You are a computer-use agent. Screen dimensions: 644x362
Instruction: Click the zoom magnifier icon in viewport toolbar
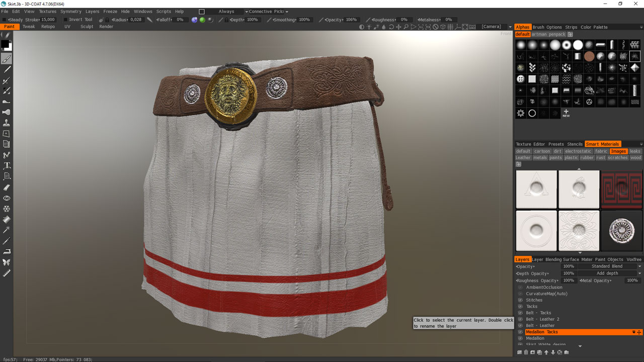(x=406, y=27)
